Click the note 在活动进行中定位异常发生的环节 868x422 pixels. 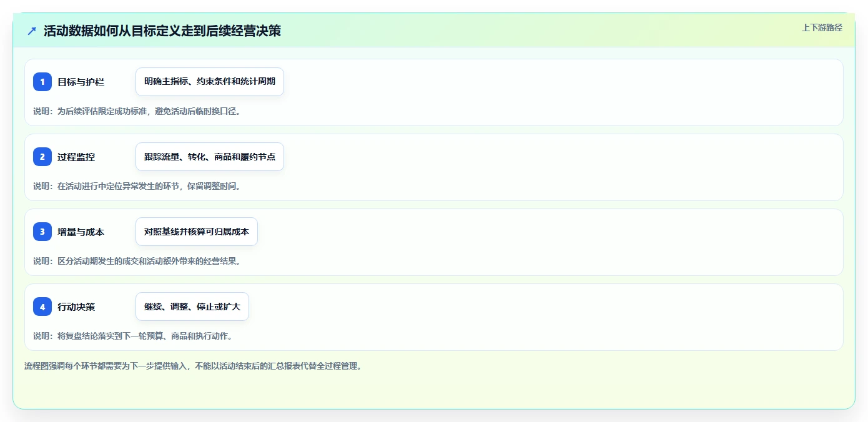pos(137,186)
